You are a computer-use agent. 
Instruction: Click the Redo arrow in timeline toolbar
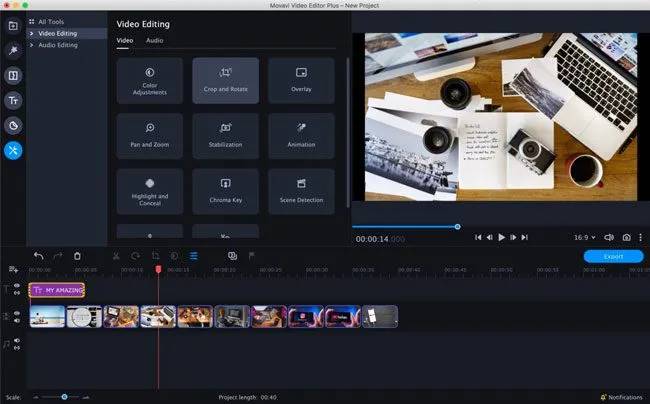pyautogui.click(x=58, y=256)
